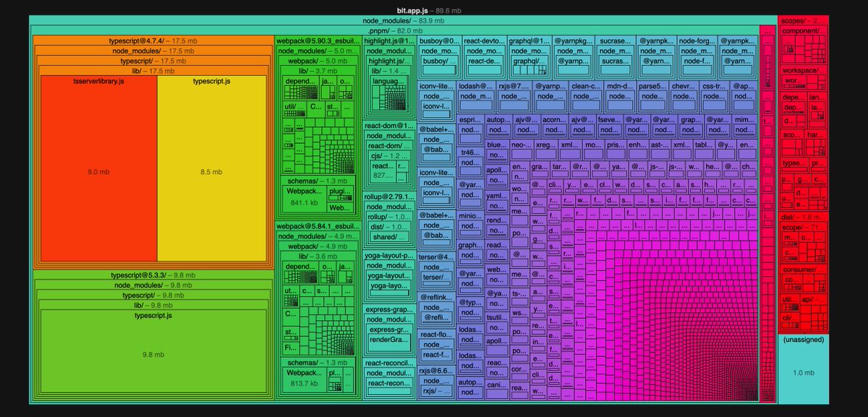Open the red scopes/ group header
The width and height of the screenshot is (868, 417).
click(x=803, y=21)
